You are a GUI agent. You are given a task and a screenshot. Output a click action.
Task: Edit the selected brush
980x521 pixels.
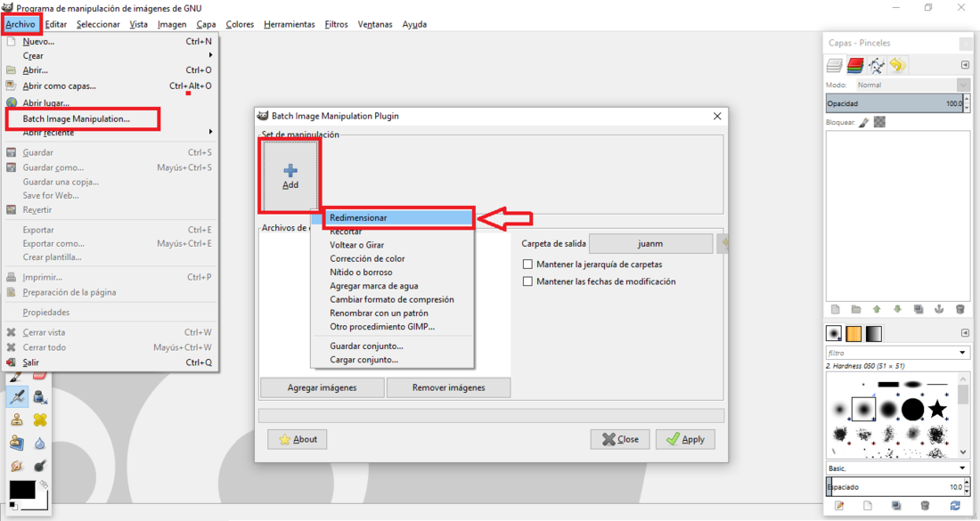pos(838,505)
